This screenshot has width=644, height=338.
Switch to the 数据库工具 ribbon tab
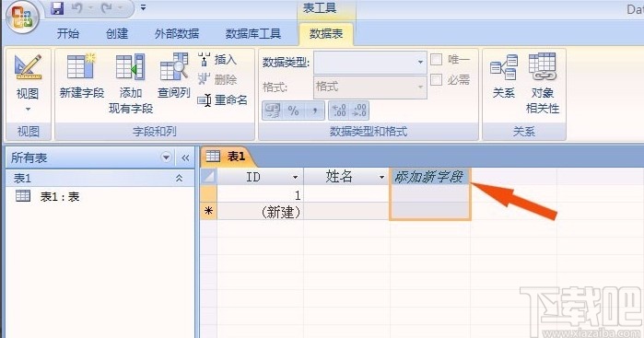[253, 34]
